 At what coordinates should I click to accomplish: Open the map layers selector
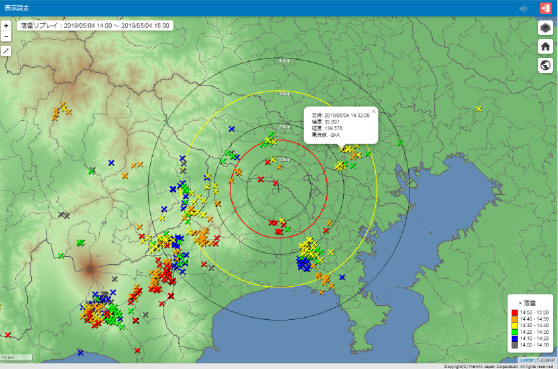pos(545,27)
